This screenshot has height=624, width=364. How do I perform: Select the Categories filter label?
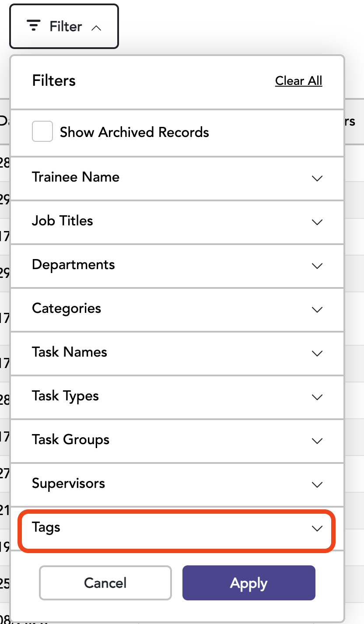[x=66, y=308]
